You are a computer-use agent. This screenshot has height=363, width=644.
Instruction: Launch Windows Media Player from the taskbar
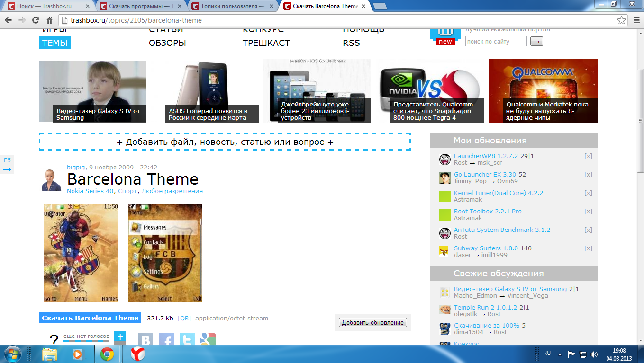(x=77, y=354)
